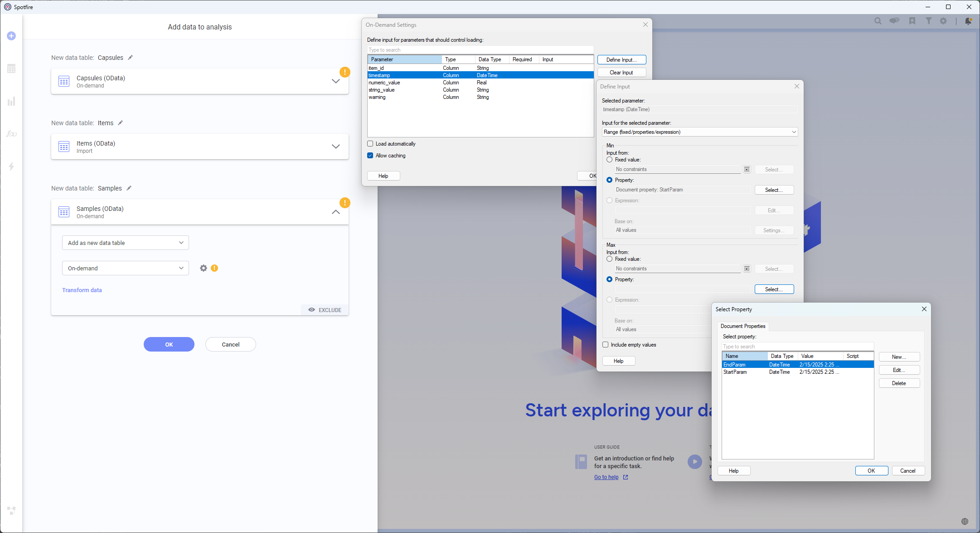Viewport: 980px width, 533px height.
Task: Enable the Load automatically checkbox
Action: [370, 143]
